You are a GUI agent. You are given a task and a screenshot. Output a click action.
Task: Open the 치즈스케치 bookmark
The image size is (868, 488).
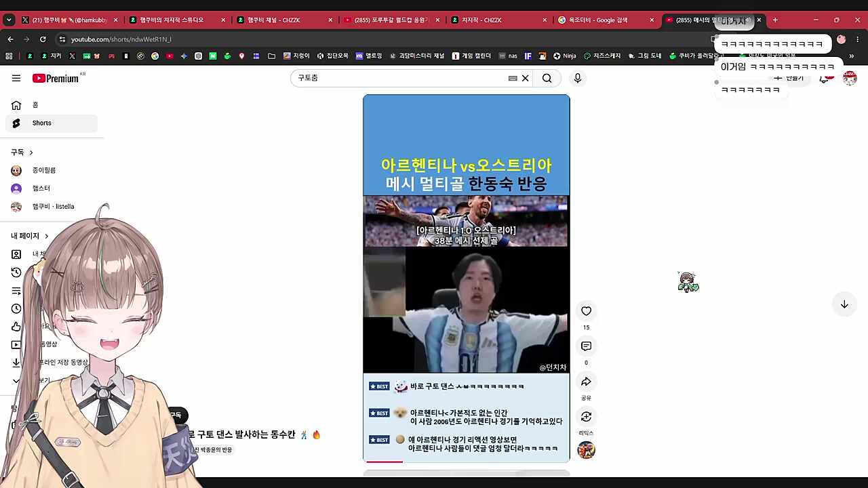(x=602, y=56)
